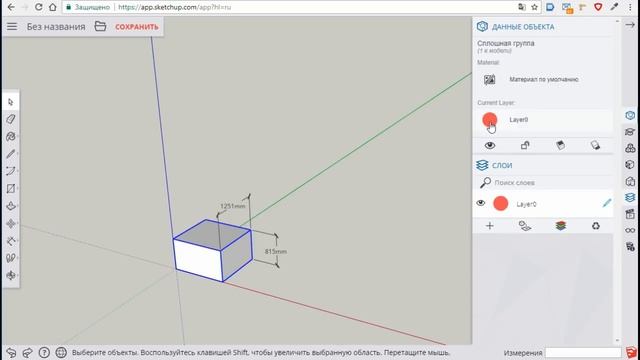
Task: Purge unused layers recycle icon
Action: [x=596, y=226]
